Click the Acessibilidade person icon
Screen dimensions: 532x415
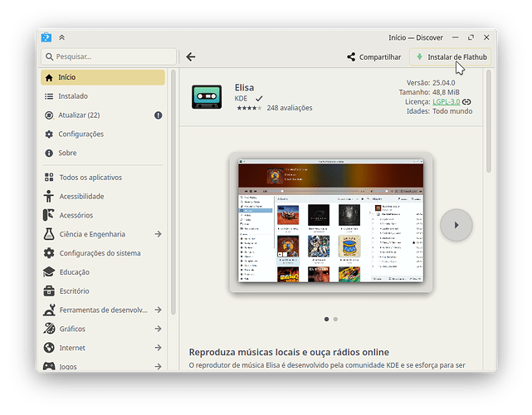point(49,196)
